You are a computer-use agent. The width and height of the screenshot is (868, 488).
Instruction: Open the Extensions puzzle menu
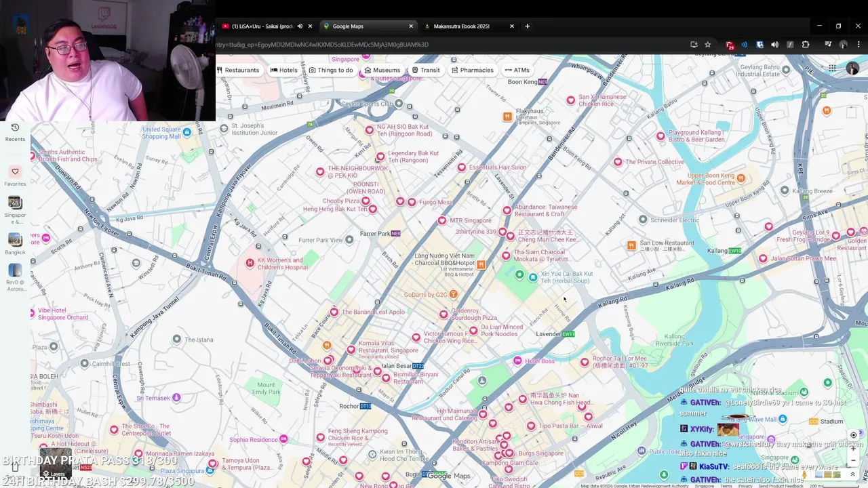(x=806, y=45)
